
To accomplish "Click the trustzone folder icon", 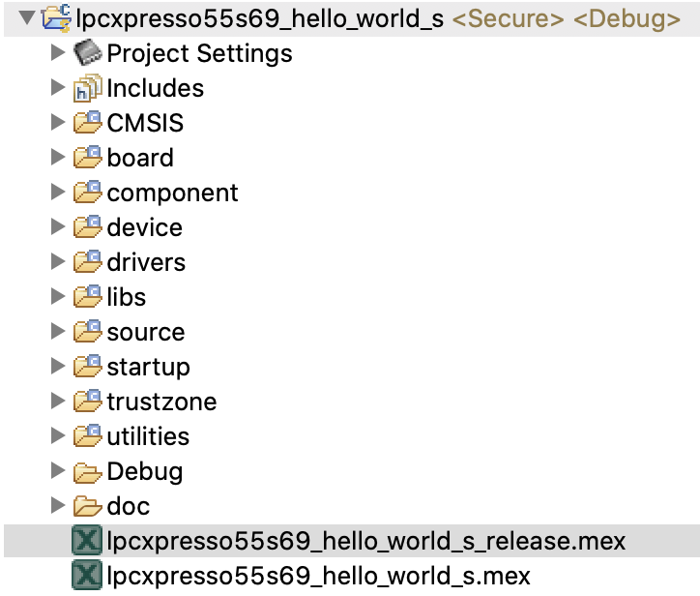I will tap(88, 402).
